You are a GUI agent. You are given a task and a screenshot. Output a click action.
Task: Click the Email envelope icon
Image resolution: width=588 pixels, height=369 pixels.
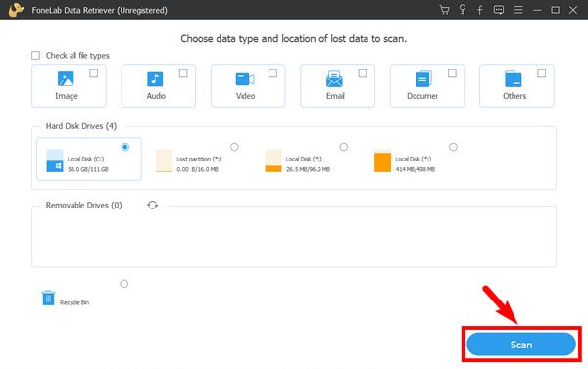click(x=334, y=79)
